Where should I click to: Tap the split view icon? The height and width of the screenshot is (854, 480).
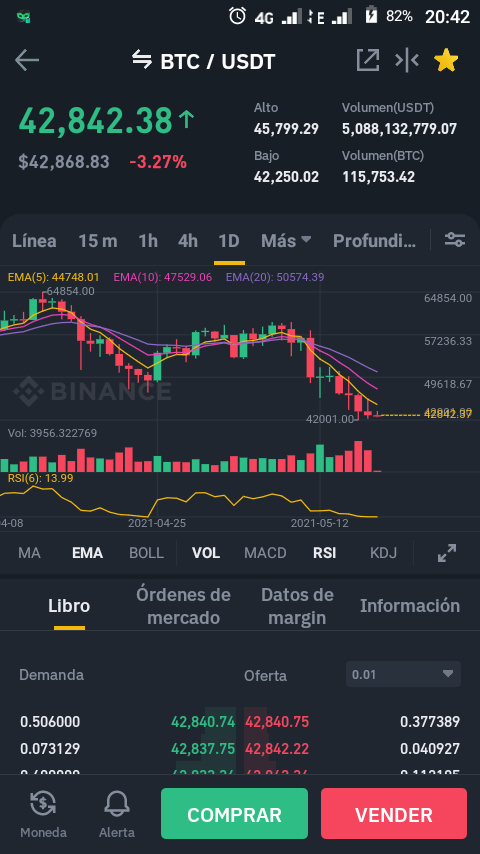coord(407,60)
